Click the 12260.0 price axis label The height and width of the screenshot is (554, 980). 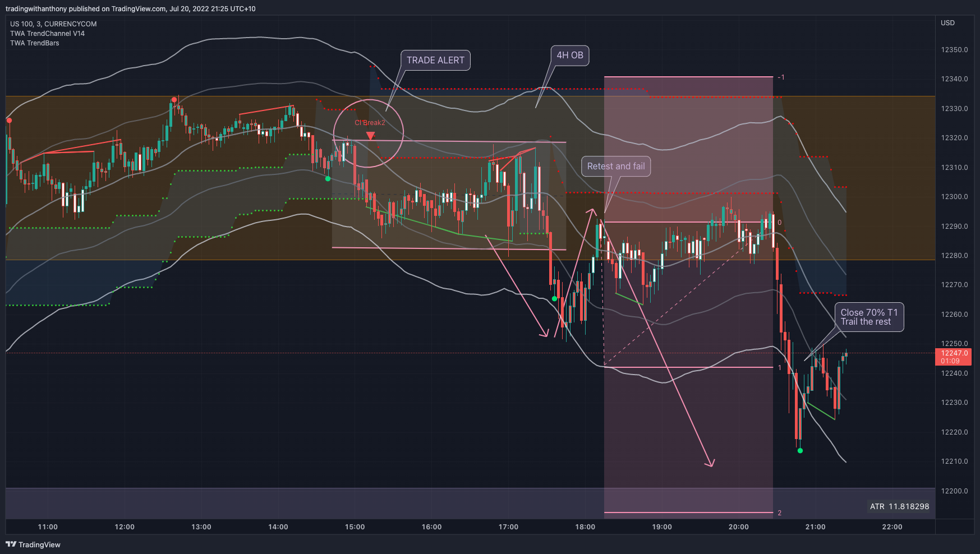click(954, 315)
